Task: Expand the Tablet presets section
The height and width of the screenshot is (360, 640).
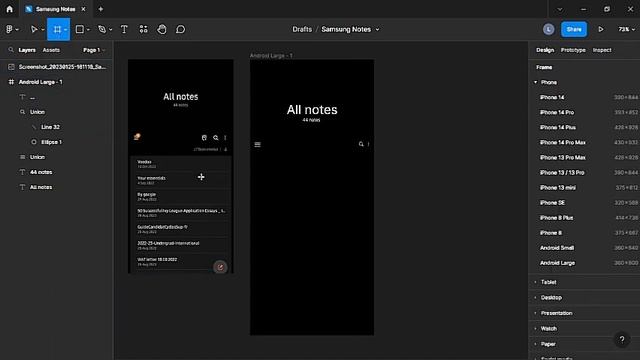Action: point(536,282)
